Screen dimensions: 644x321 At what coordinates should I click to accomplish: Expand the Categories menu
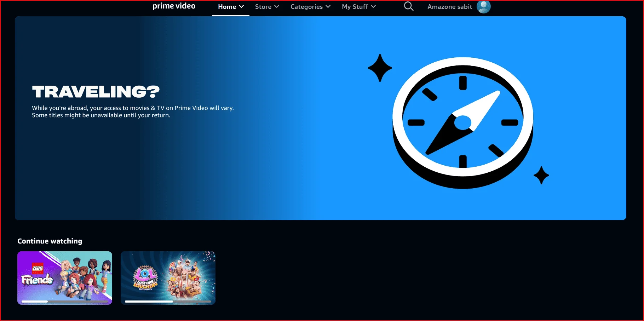click(310, 7)
